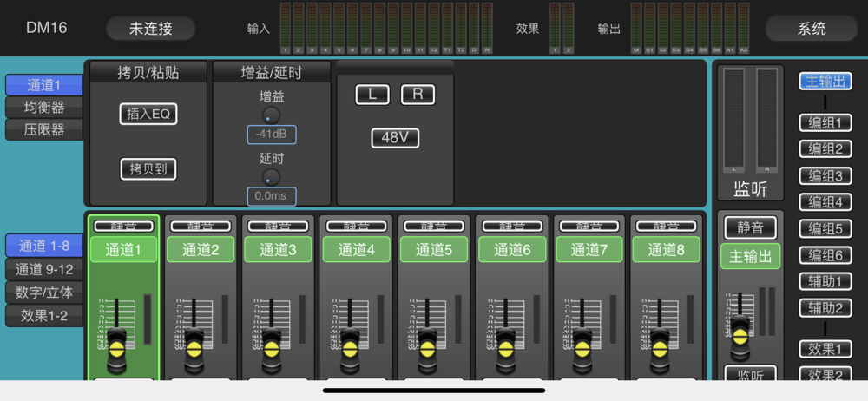Mute 通道6 with its 静音 button
The width and height of the screenshot is (868, 401).
[513, 227]
